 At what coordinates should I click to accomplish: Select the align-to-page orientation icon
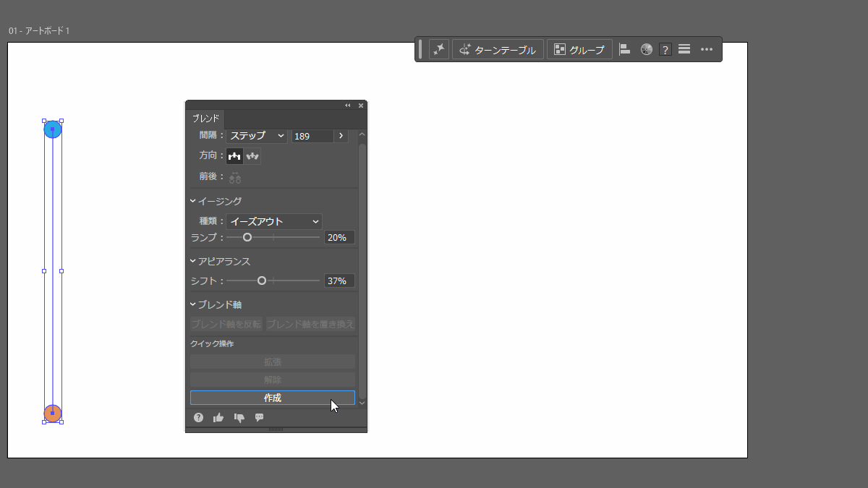(x=235, y=155)
